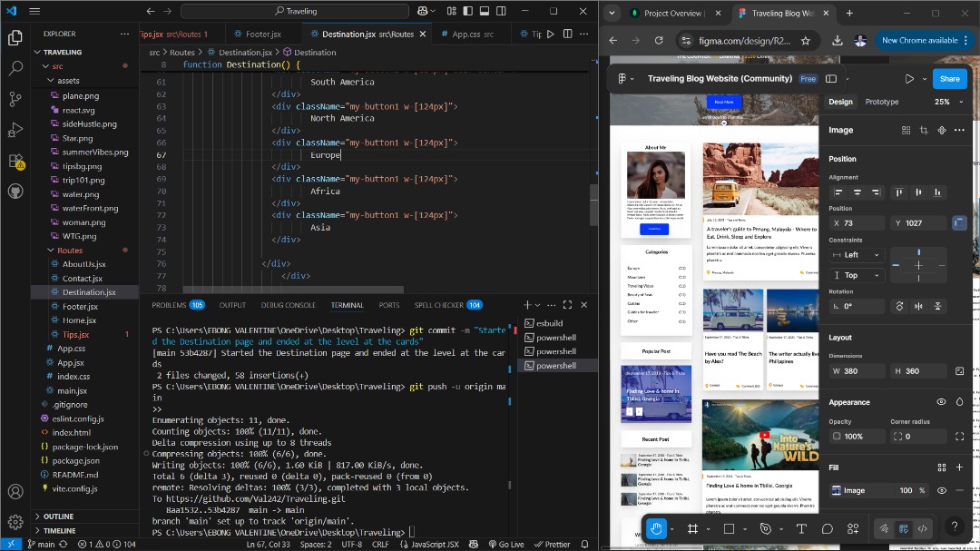Select the Frame tool in Figma toolbar
Image resolution: width=980 pixels, height=551 pixels.
tap(692, 528)
